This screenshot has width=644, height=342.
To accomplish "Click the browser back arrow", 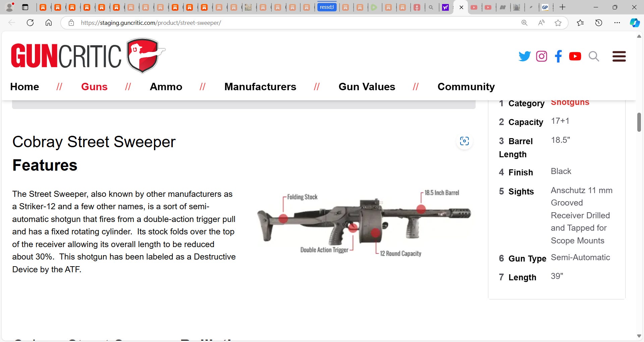I will point(12,23).
